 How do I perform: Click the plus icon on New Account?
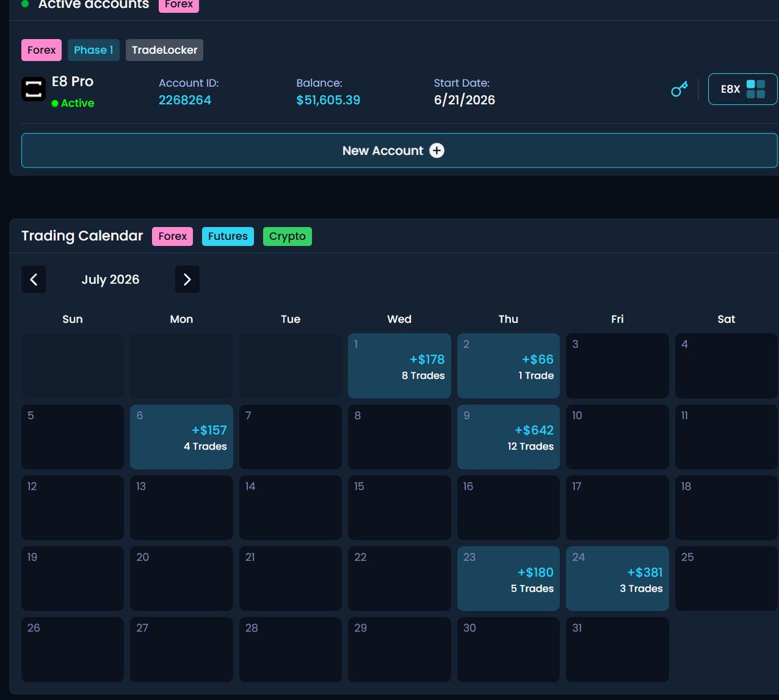(x=437, y=151)
